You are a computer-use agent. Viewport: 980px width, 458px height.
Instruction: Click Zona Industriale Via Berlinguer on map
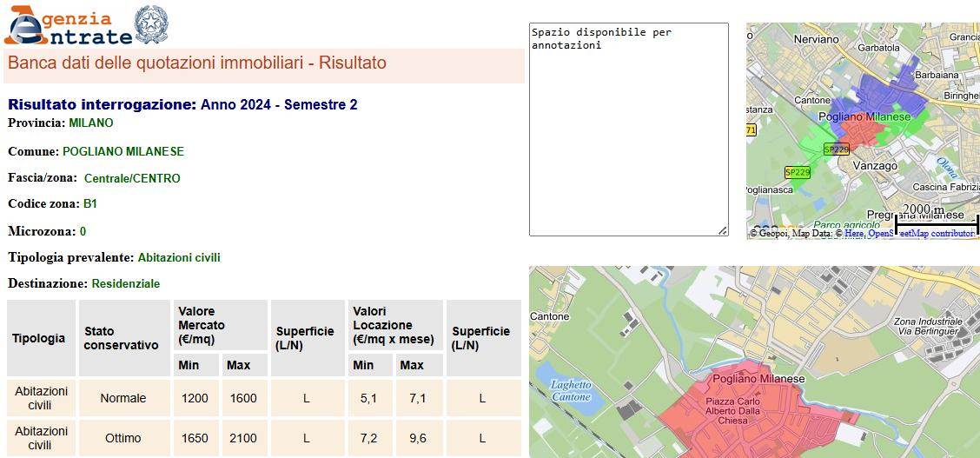point(929,327)
